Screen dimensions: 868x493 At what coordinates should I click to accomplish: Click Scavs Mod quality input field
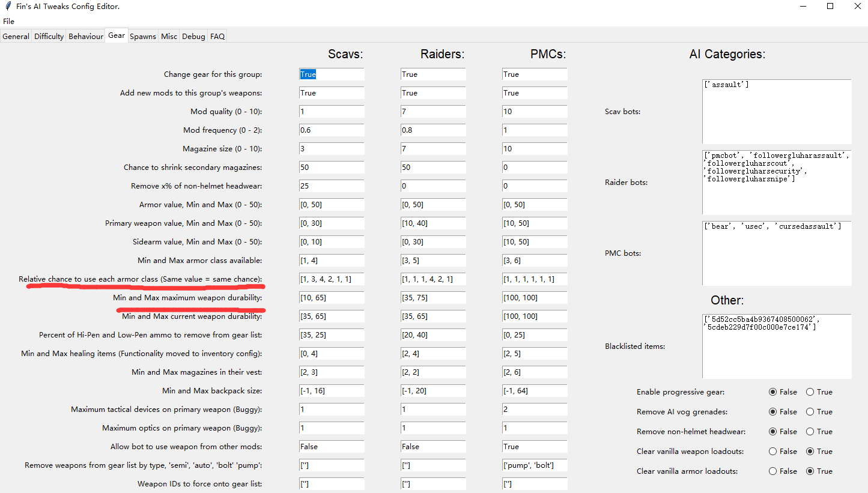point(332,112)
